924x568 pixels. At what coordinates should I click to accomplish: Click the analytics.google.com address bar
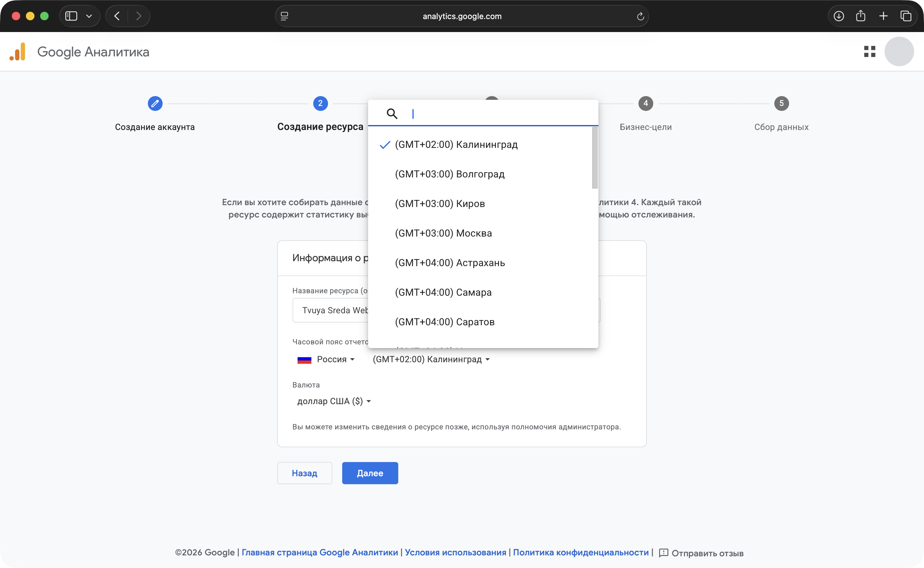click(462, 16)
